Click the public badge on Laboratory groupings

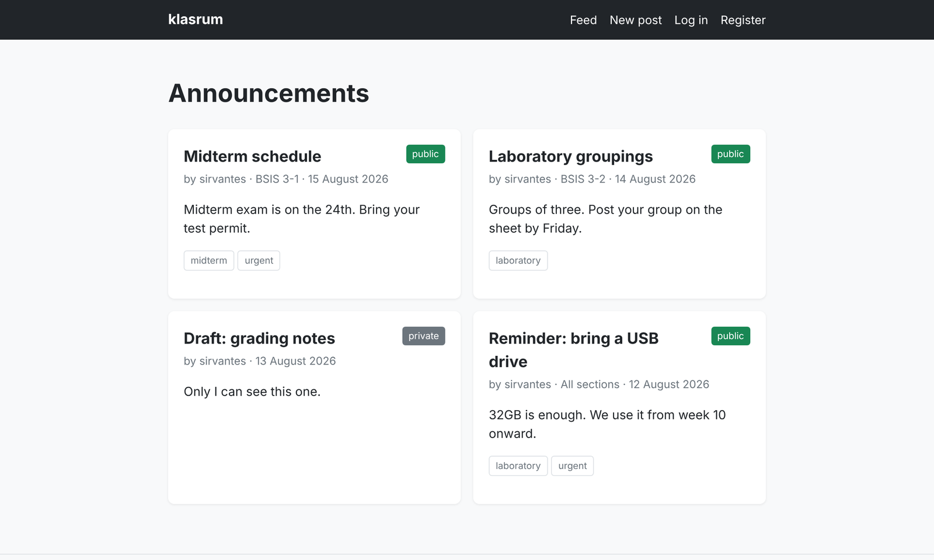click(x=731, y=154)
